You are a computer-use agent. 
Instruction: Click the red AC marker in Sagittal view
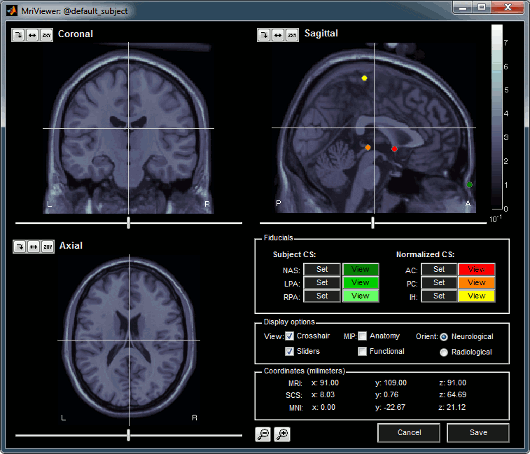click(x=394, y=149)
